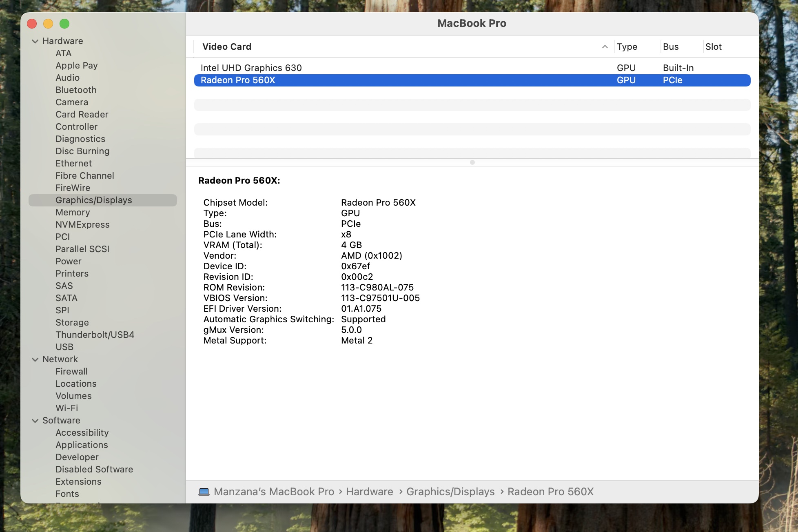This screenshot has width=798, height=532.
Task: Click the laptop icon in path bar
Action: (204, 492)
